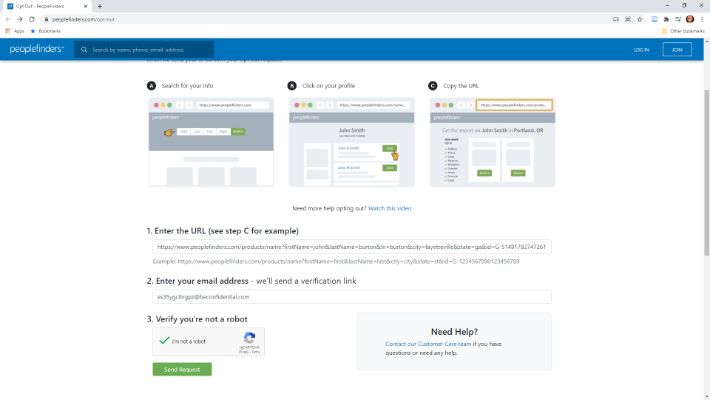
Task: Click the reCAPTCHA logo
Action: [249, 338]
